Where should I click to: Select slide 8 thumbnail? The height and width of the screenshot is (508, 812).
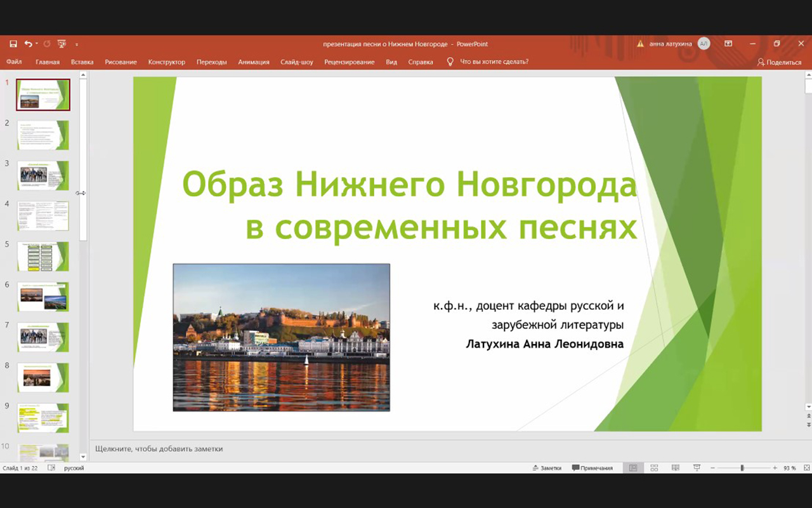pos(43,378)
